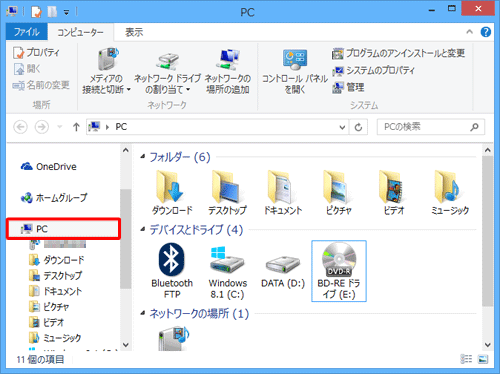Refresh the PC view
This screenshot has height=374, width=500.
tap(358, 127)
